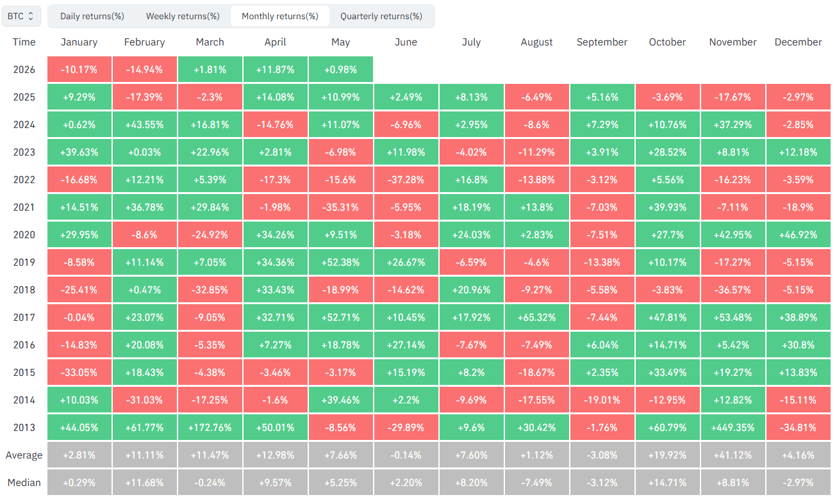
Task: Select the 2017 August +65.32% cell
Action: click(x=537, y=317)
